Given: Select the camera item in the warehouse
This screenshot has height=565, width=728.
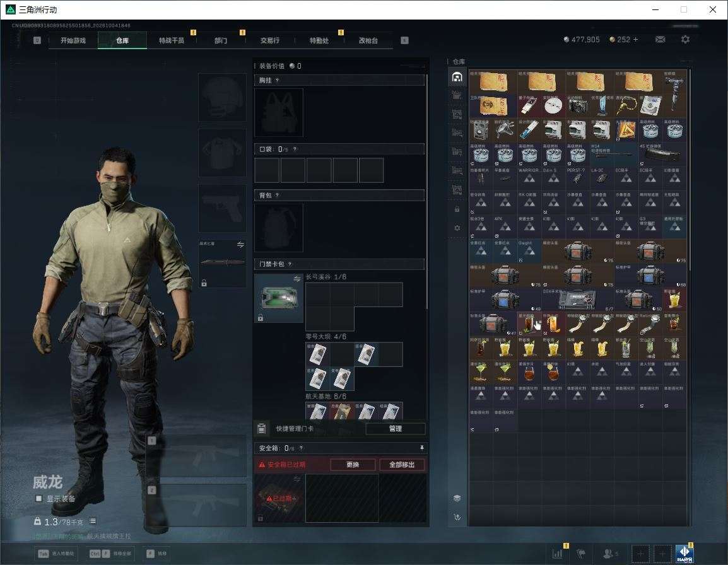Looking at the screenshot, I should pos(578,107).
